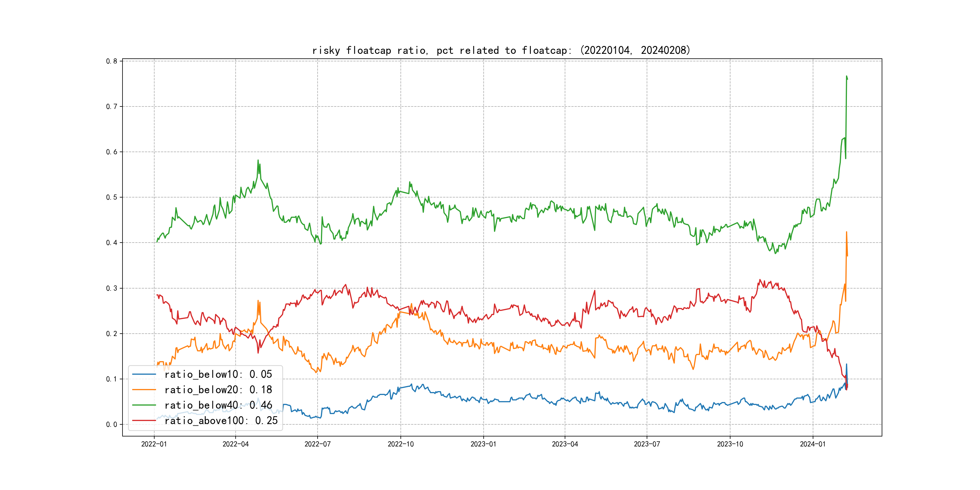This screenshot has height=490, width=980.
Task: Click the chart title text
Action: pos(501,50)
